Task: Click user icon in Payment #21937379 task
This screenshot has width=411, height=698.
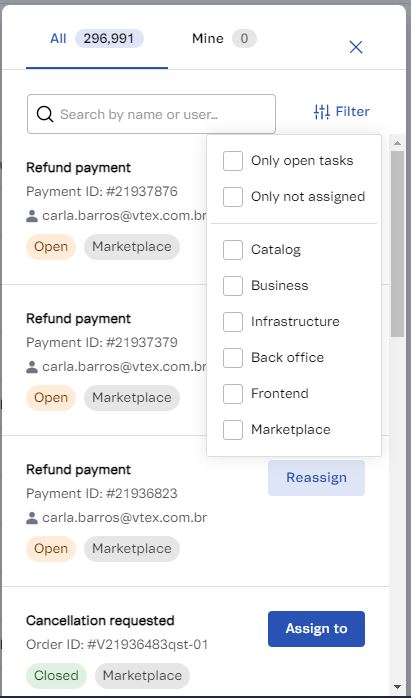Action: tap(32, 367)
